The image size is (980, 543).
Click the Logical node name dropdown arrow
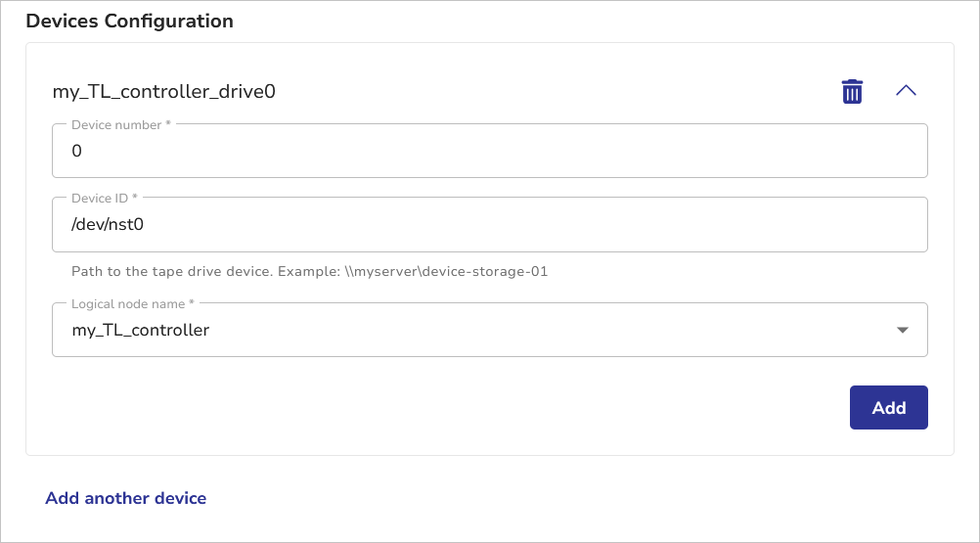coord(903,330)
